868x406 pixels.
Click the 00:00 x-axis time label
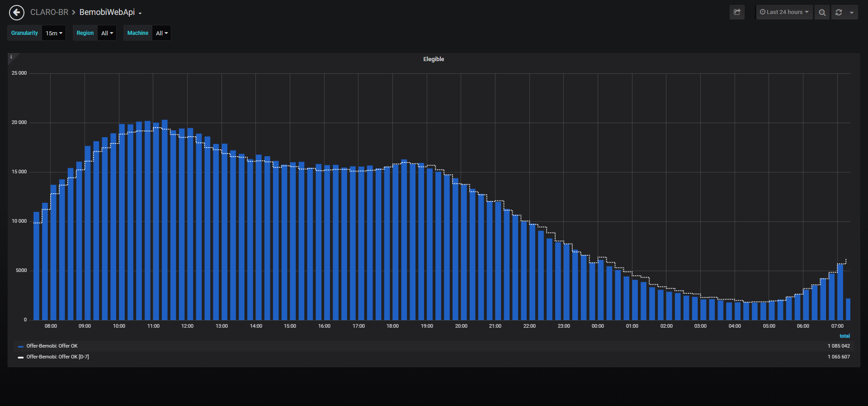(x=598, y=326)
